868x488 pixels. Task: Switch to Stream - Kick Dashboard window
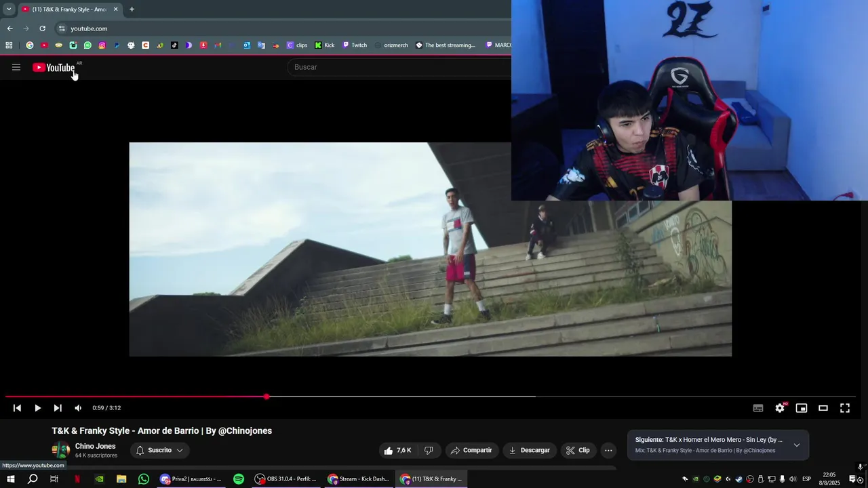tap(358, 479)
